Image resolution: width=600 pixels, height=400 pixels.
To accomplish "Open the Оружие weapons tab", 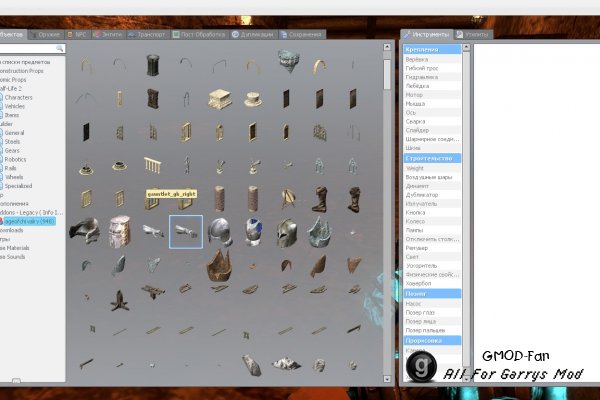I will [46, 34].
